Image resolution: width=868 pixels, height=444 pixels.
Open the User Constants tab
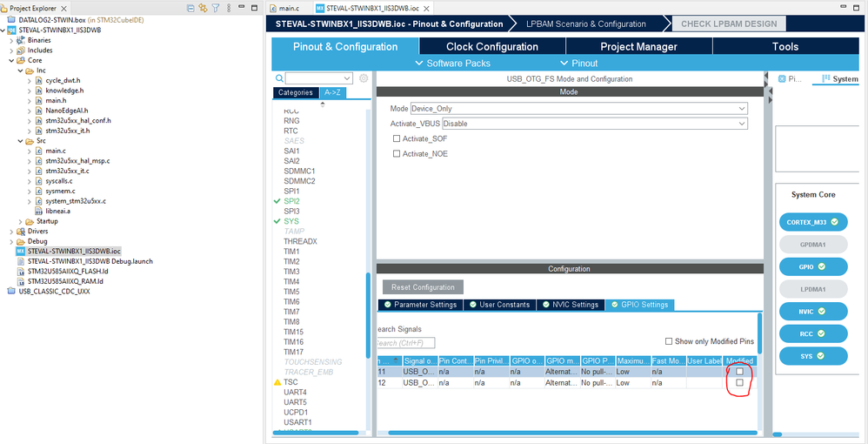pos(499,305)
